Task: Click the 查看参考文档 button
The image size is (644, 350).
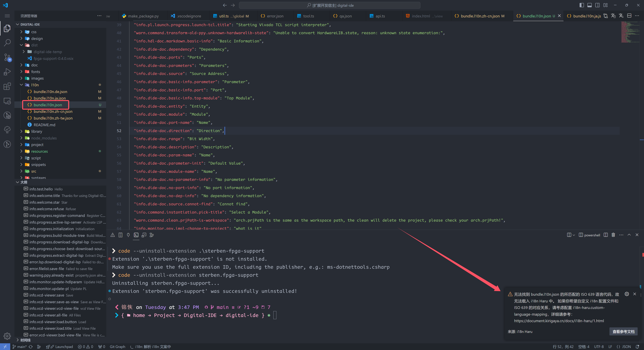Action: pyautogui.click(x=624, y=332)
